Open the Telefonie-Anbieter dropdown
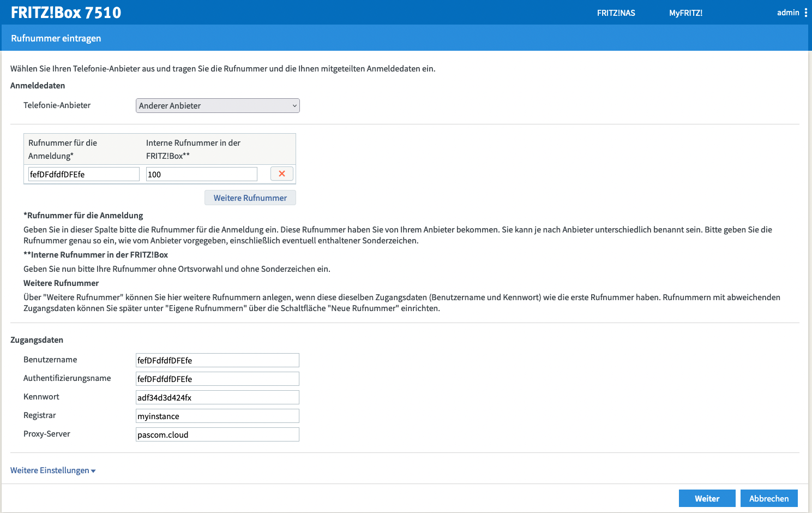 coord(218,105)
